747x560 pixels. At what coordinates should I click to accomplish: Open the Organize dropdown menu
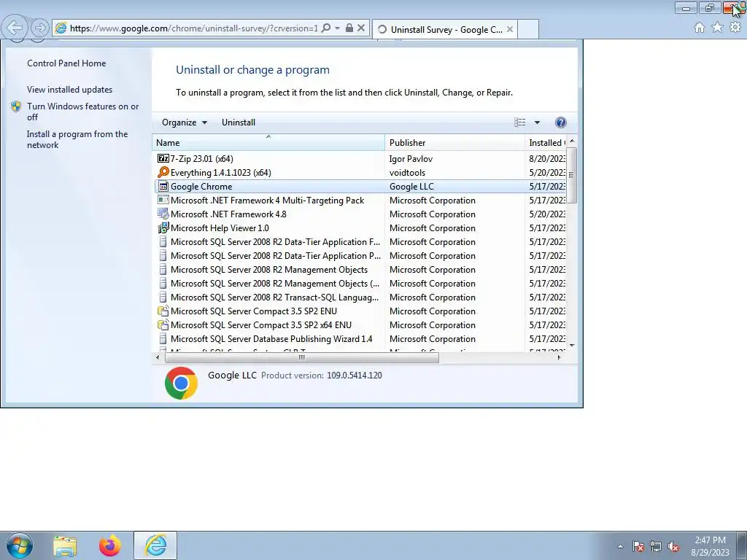185,122
